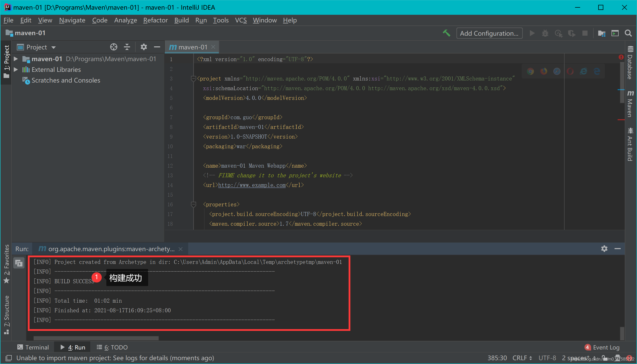Click the http://www.example.com link in editor
This screenshot has width=637, height=364.
252,185
